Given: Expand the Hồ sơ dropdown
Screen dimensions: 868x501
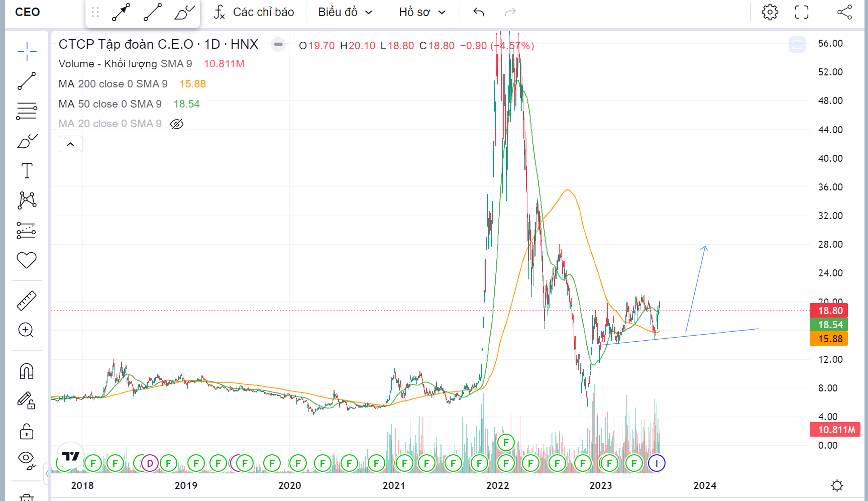Looking at the screenshot, I should click(x=422, y=12).
